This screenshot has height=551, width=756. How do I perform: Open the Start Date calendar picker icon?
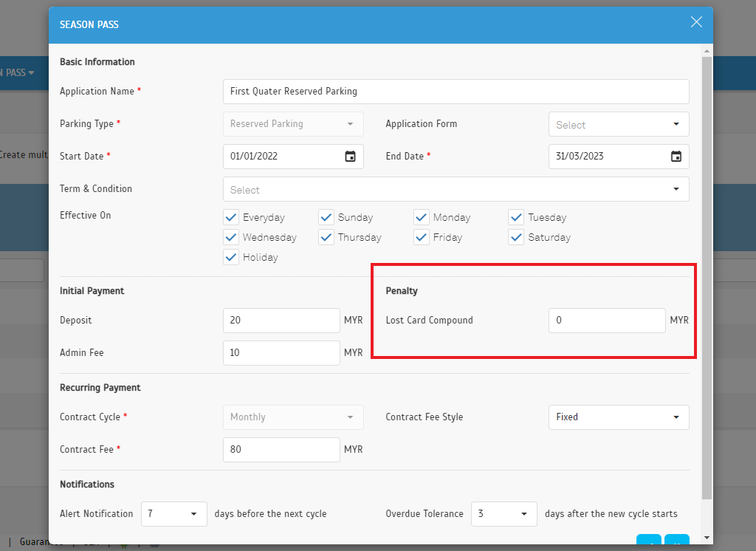[350, 157]
